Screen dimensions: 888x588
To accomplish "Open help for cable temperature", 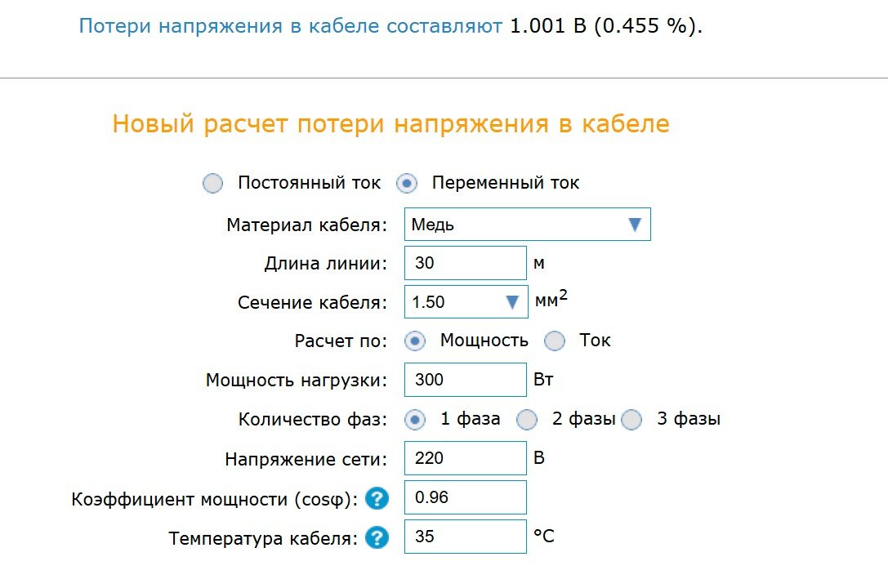I will pos(377,537).
